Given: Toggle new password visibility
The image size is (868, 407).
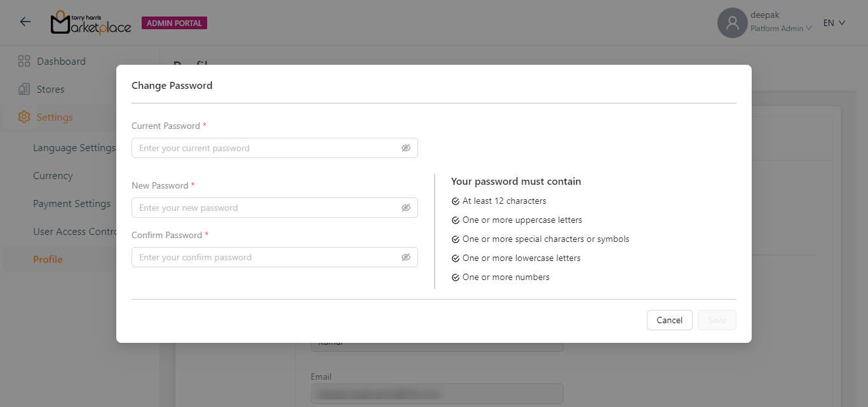Looking at the screenshot, I should 406,208.
